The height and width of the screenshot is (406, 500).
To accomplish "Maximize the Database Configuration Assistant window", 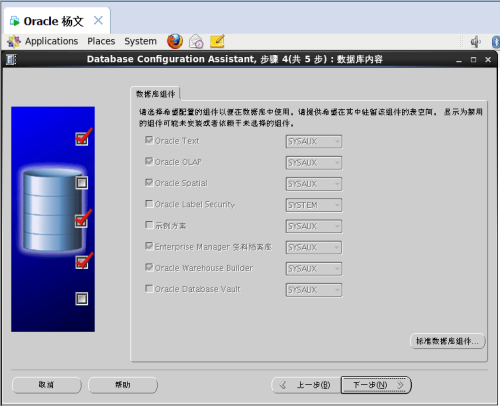I will (x=473, y=60).
